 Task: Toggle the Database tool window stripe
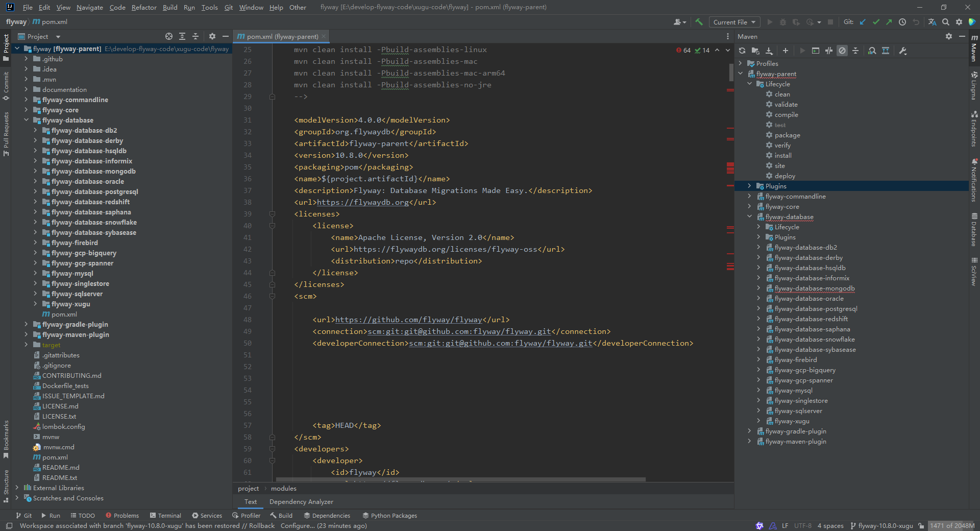[x=974, y=229]
